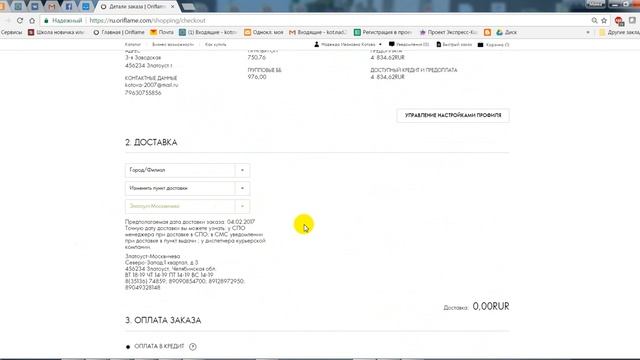Viewport: 640px width, 360px height.
Task: Expand the bookmarks overflow arrow
Action: pyautogui.click(x=588, y=32)
